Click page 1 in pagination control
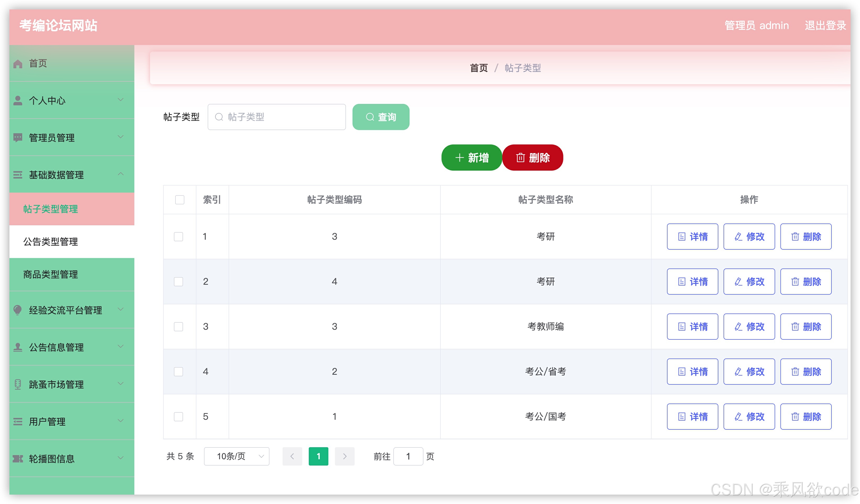Viewport: 860px width, 504px height. click(318, 456)
